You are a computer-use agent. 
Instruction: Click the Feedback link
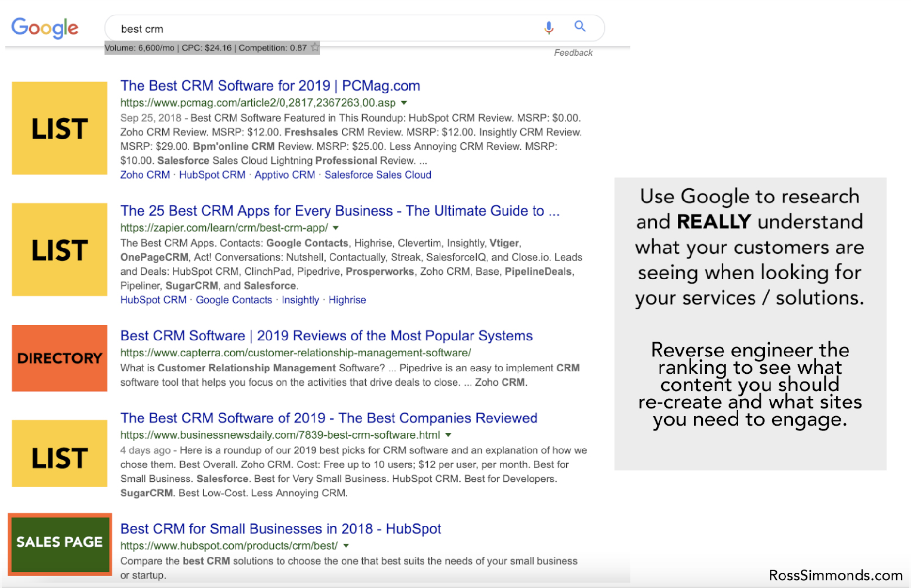tap(573, 53)
